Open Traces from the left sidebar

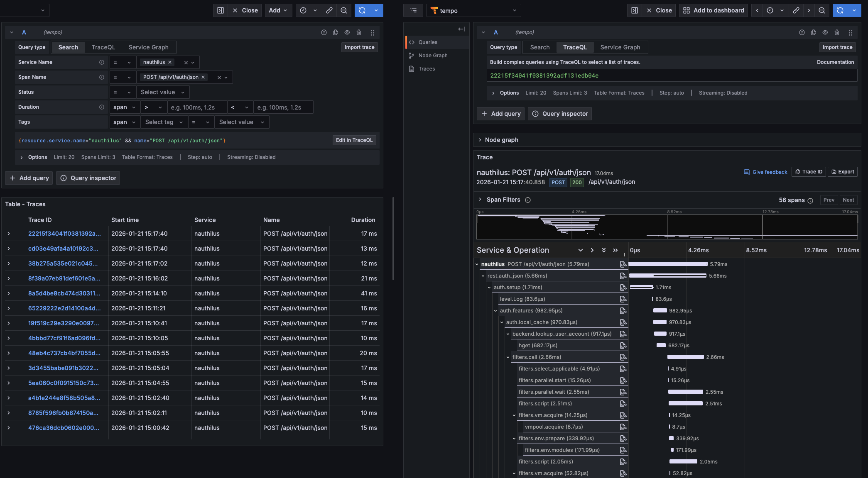pyautogui.click(x=427, y=68)
